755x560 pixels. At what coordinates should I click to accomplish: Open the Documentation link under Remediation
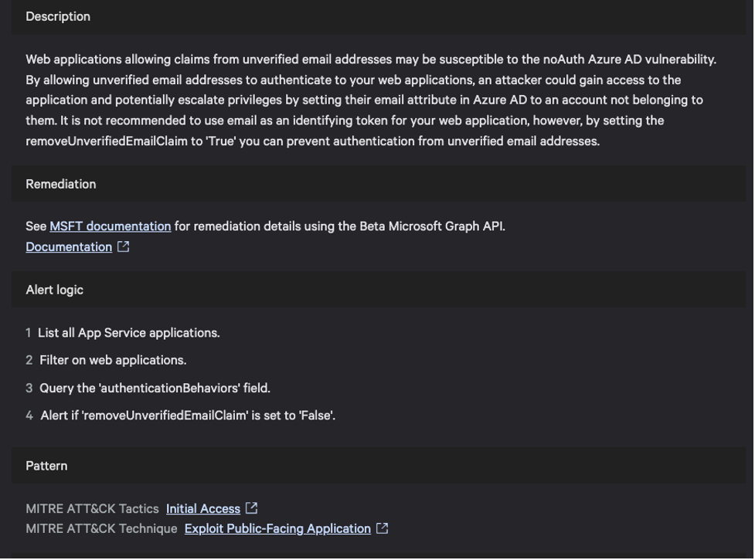click(x=69, y=246)
